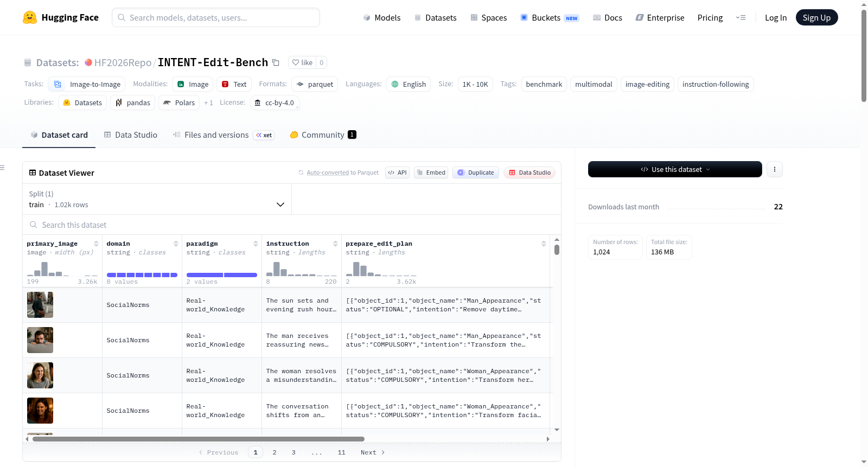
Task: Click the cc-by-4.0 license tag
Action: 275,103
